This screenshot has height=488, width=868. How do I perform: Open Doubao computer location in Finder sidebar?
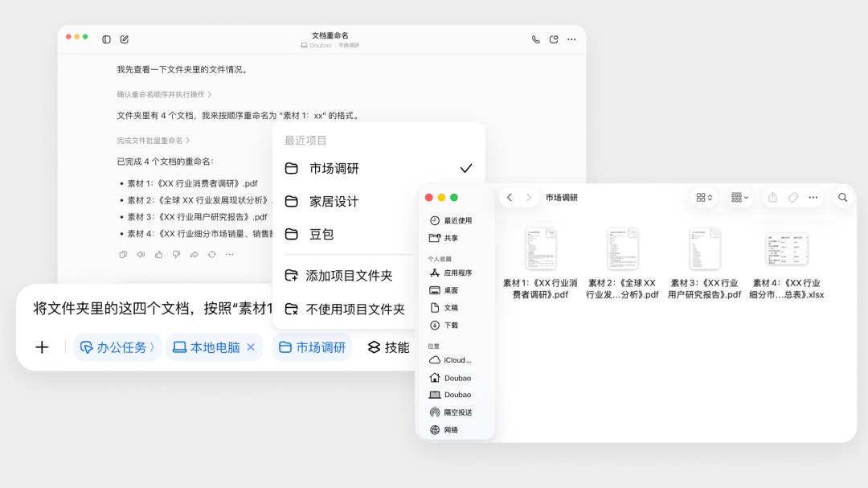tap(451, 395)
